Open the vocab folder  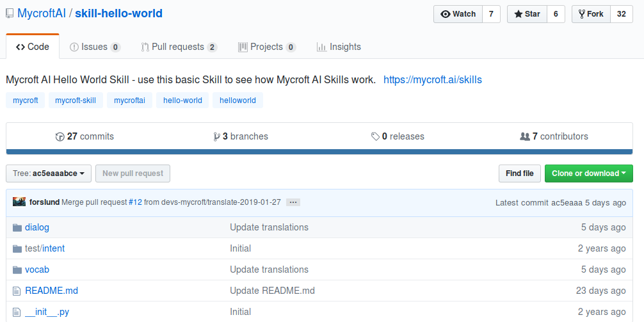37,270
